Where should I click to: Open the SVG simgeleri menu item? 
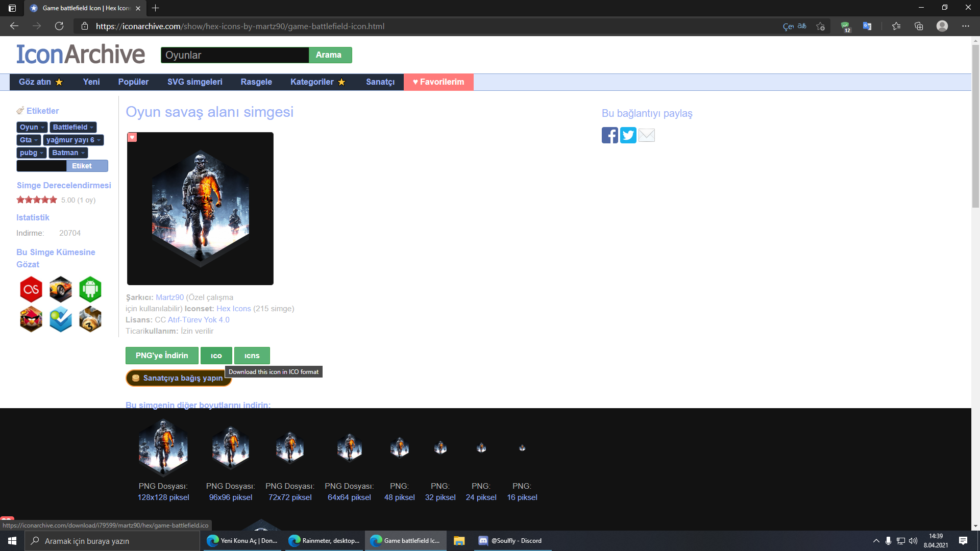[x=195, y=82]
